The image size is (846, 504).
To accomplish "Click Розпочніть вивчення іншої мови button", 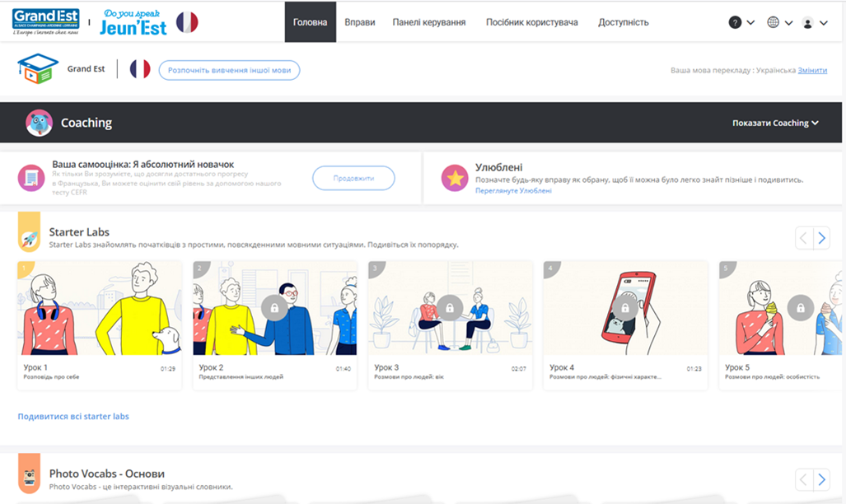I will [229, 70].
